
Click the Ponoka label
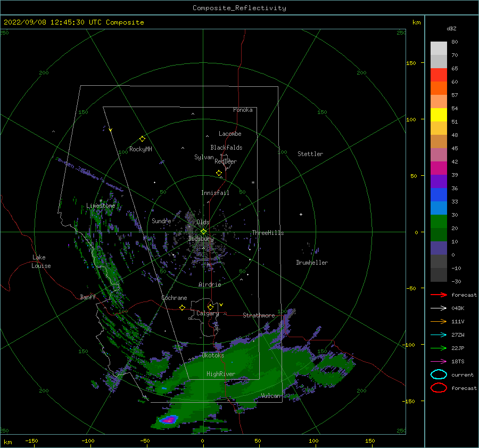point(243,110)
